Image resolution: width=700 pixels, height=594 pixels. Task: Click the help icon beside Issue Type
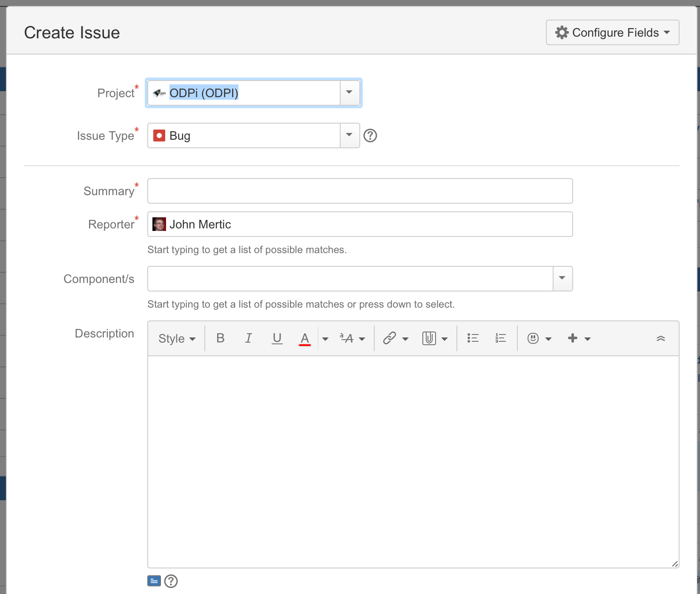coord(370,136)
